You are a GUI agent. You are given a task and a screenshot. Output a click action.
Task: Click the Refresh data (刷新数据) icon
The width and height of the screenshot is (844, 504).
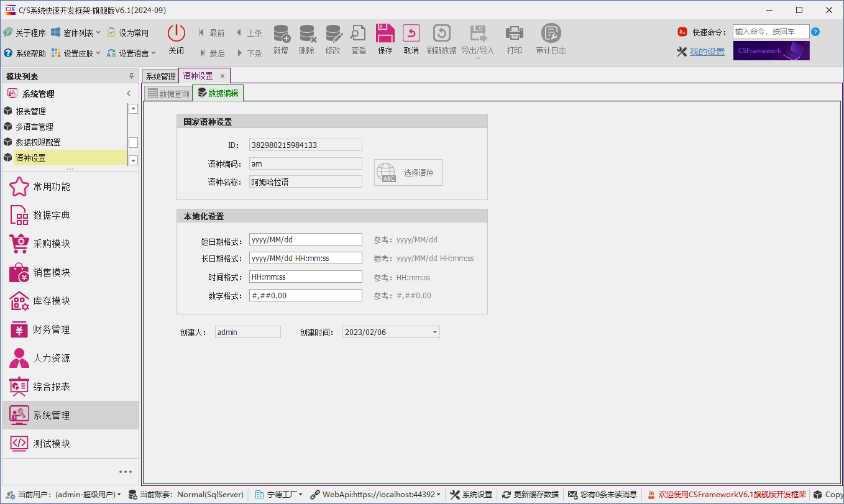coord(442,34)
